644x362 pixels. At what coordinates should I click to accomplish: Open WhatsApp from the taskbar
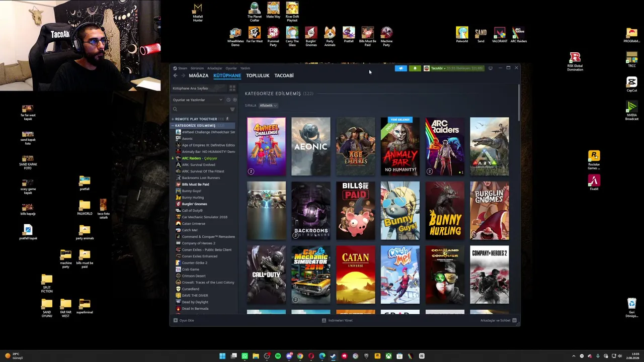coord(245,356)
